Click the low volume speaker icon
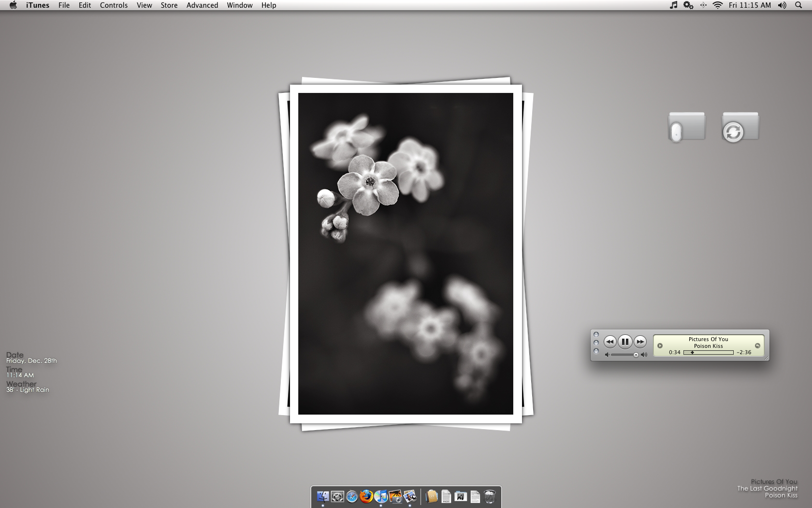 pyautogui.click(x=607, y=355)
